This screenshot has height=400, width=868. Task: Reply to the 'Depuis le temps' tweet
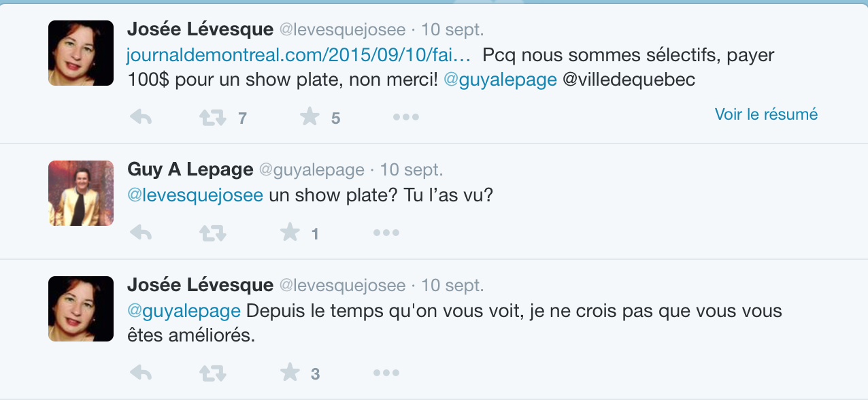click(x=140, y=373)
